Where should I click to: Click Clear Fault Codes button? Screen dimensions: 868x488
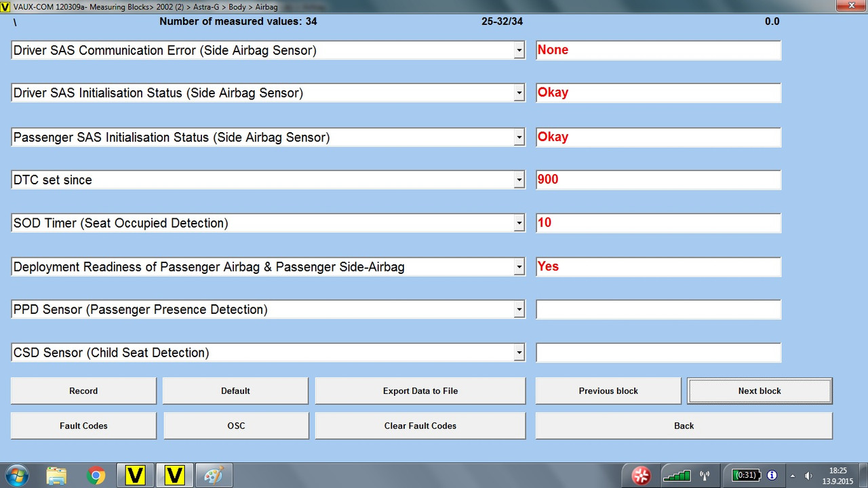tap(420, 426)
